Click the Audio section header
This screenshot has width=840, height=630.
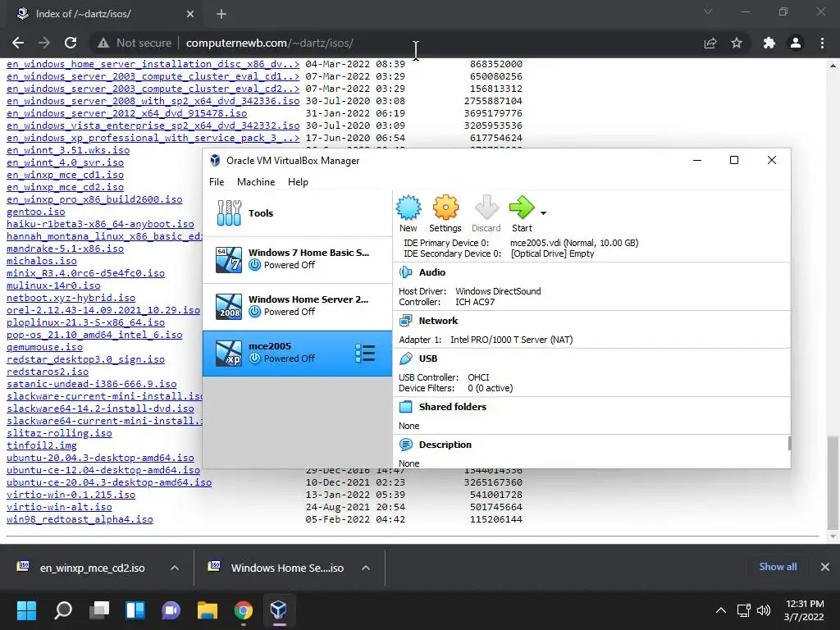tap(431, 272)
